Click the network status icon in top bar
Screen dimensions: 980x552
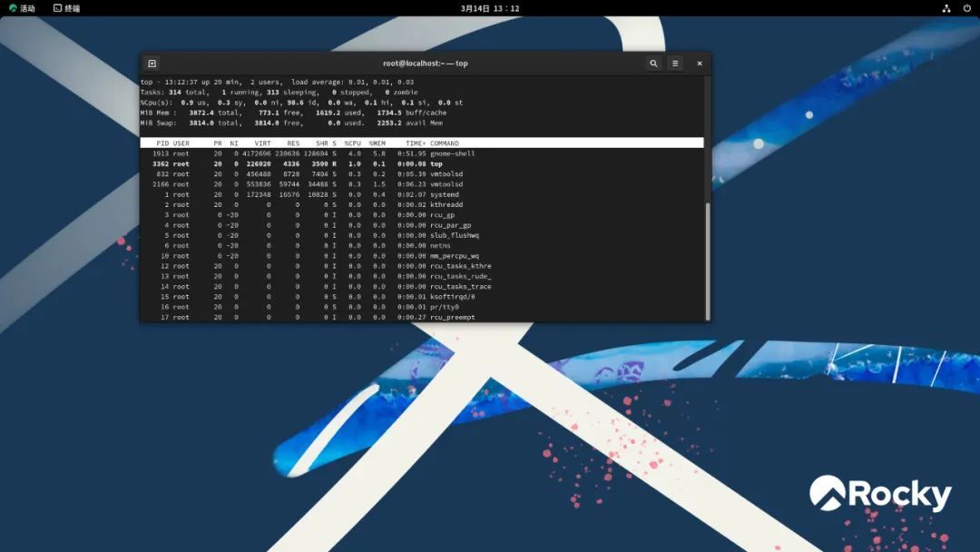click(946, 8)
